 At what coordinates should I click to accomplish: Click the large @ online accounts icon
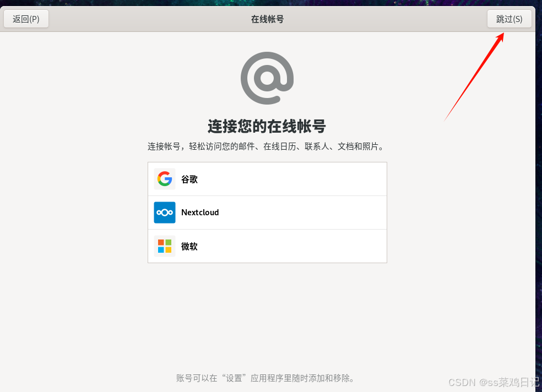tap(267, 78)
